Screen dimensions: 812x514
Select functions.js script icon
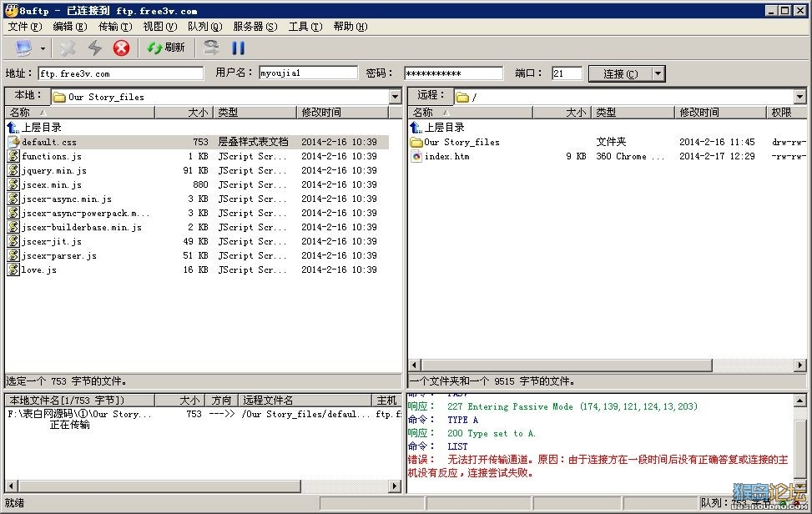pyautogui.click(x=13, y=156)
